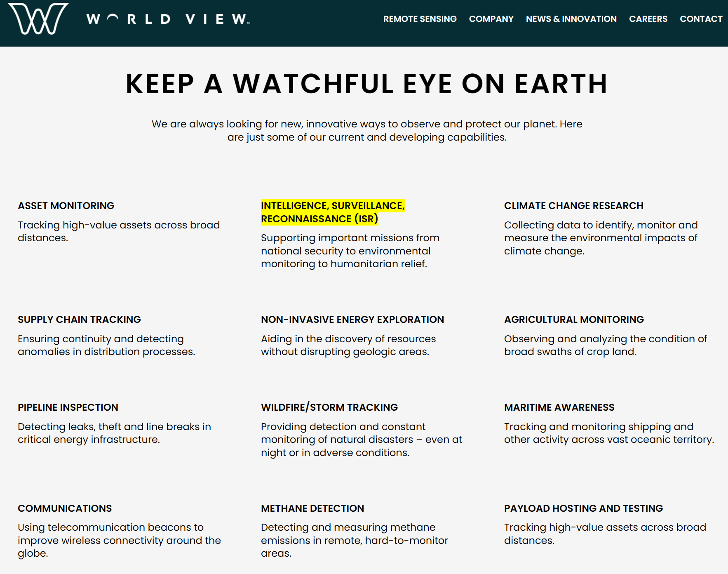Click Non-Invasive Energy Exploration heading
728x574 pixels.
coord(352,320)
